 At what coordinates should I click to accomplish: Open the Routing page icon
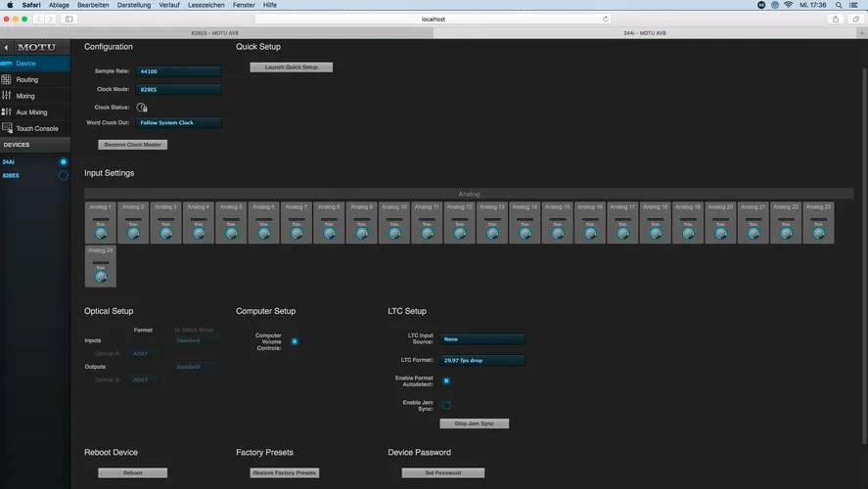[x=7, y=79]
